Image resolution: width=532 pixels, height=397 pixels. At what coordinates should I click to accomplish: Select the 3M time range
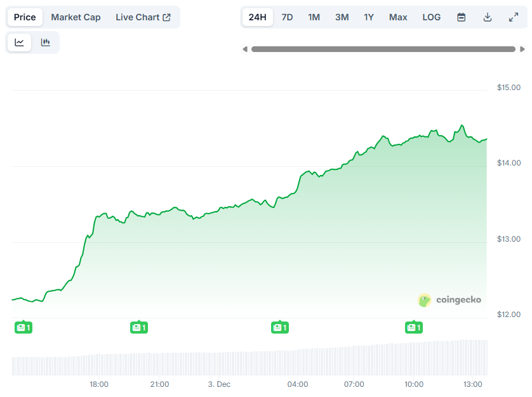click(342, 17)
